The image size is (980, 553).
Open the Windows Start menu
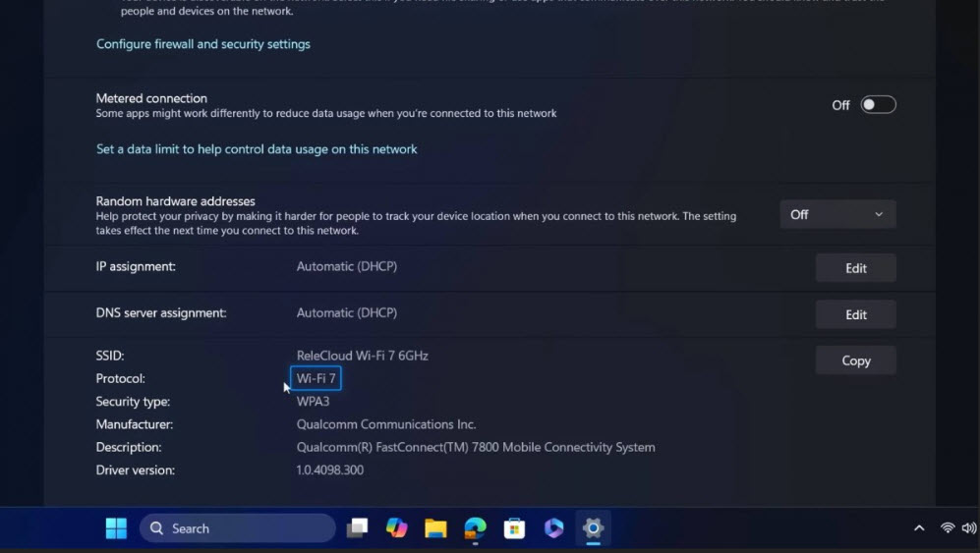coord(116,528)
